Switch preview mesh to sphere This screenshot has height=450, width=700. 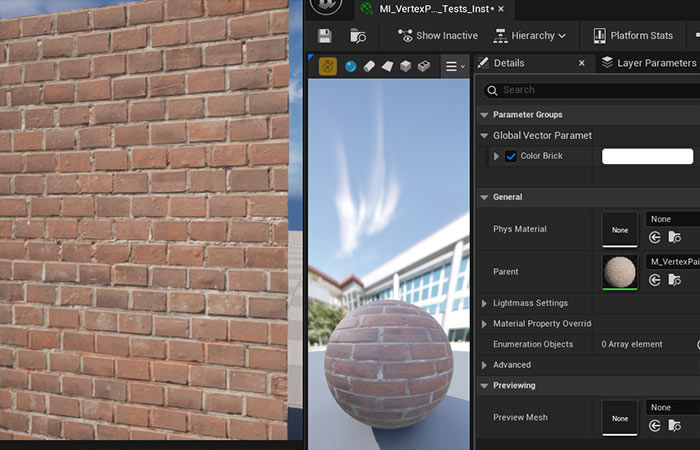[351, 66]
